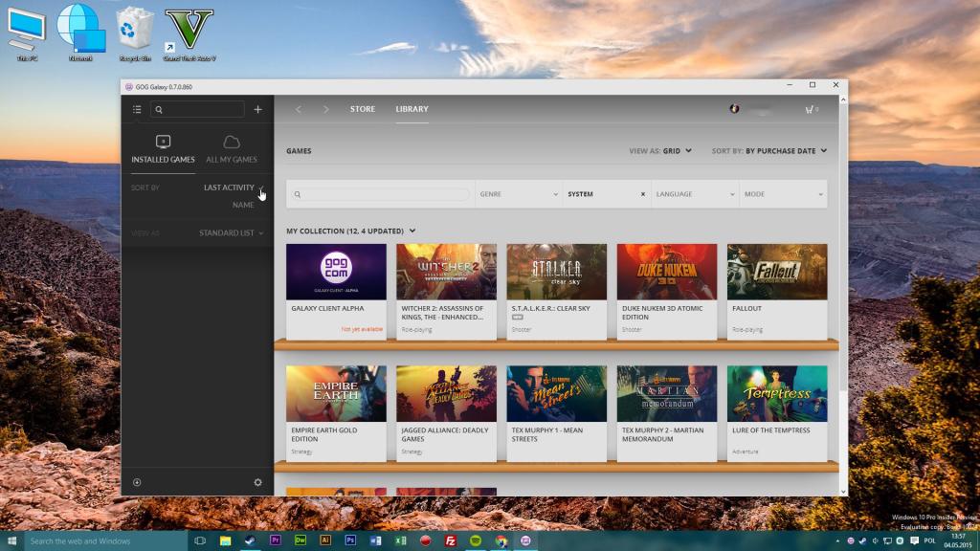This screenshot has height=551, width=980.
Task: Choose Name in the sort options
Action: 243,205
